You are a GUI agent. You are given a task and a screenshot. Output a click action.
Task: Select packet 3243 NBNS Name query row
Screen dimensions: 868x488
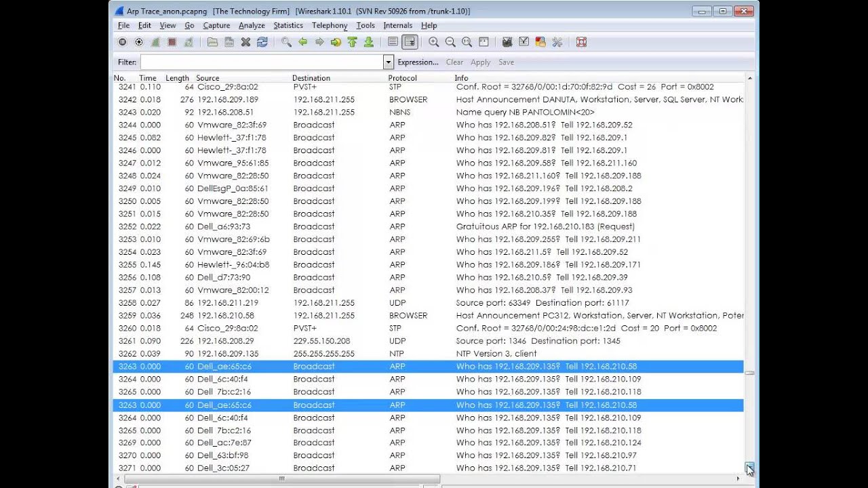(x=429, y=112)
